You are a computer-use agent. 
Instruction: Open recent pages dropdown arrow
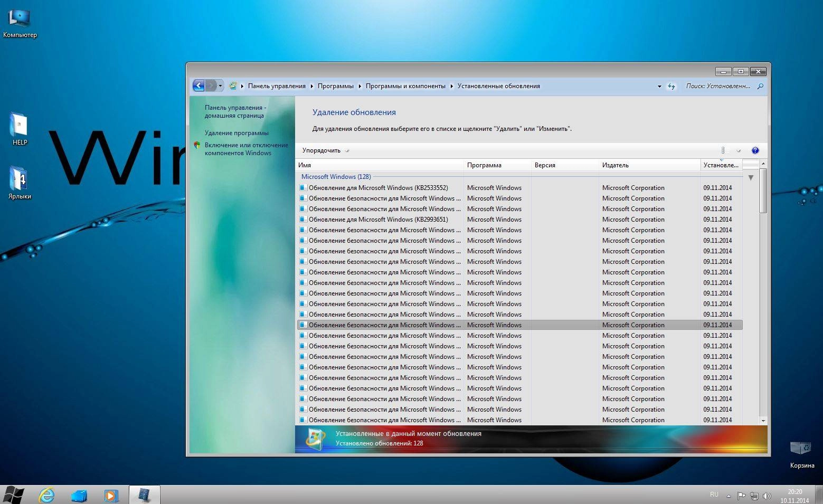tap(220, 86)
